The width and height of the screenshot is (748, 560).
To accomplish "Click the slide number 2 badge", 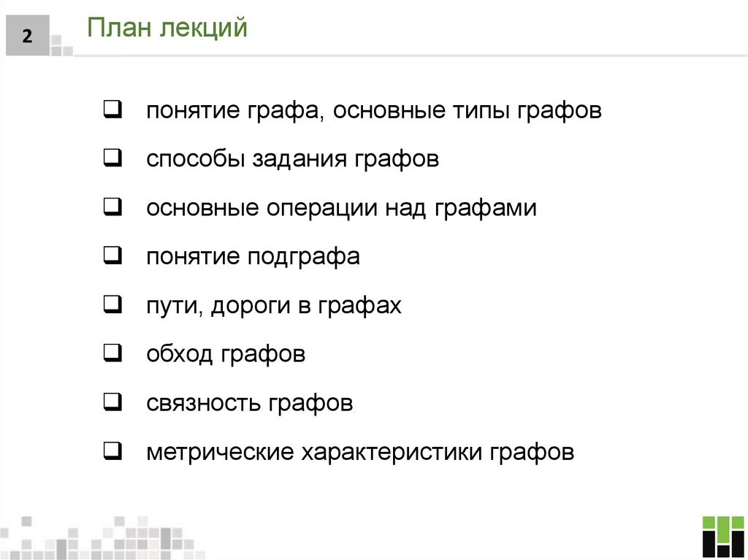I will (27, 36).
